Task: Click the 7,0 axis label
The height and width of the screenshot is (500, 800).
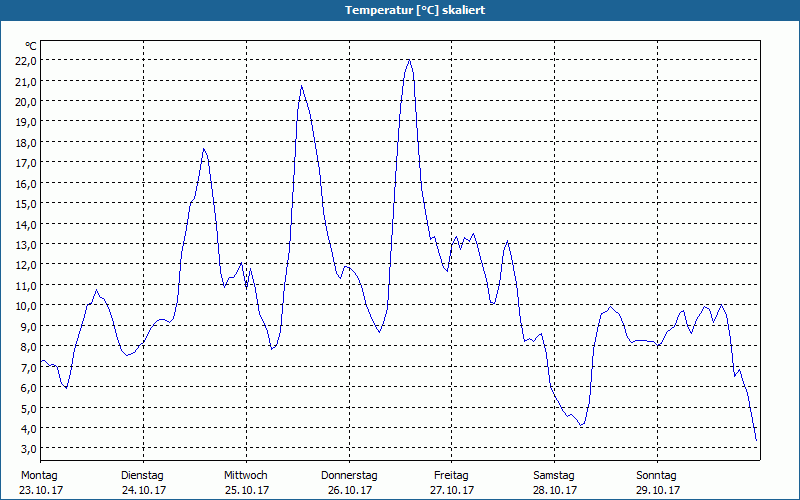Action: pos(29,367)
